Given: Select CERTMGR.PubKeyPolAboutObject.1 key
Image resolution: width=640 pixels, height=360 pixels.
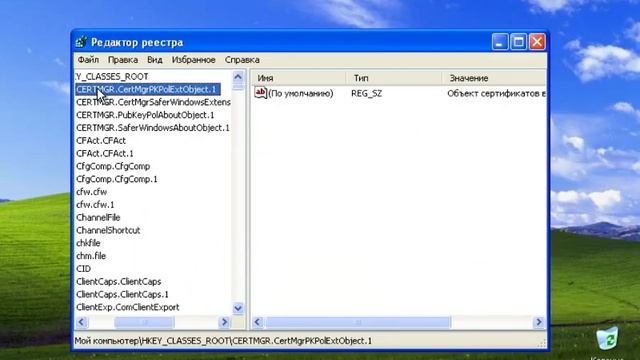Looking at the screenshot, I should point(145,115).
